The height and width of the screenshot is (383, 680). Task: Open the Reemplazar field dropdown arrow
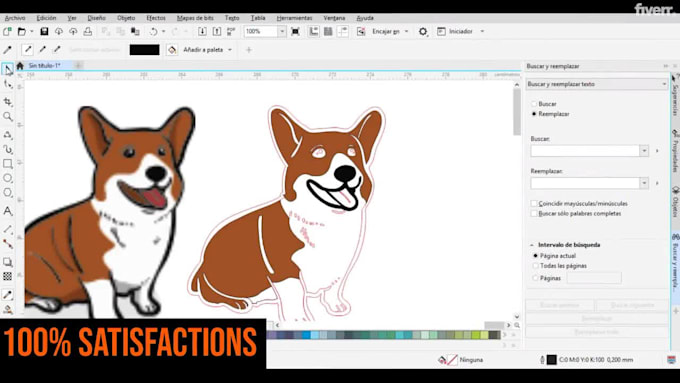click(644, 183)
